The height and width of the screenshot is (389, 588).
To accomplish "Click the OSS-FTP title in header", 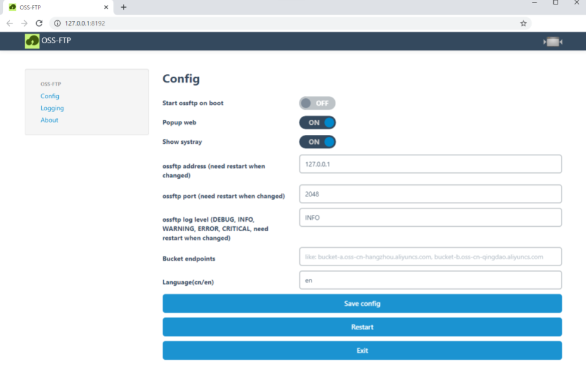I will 56,41.
